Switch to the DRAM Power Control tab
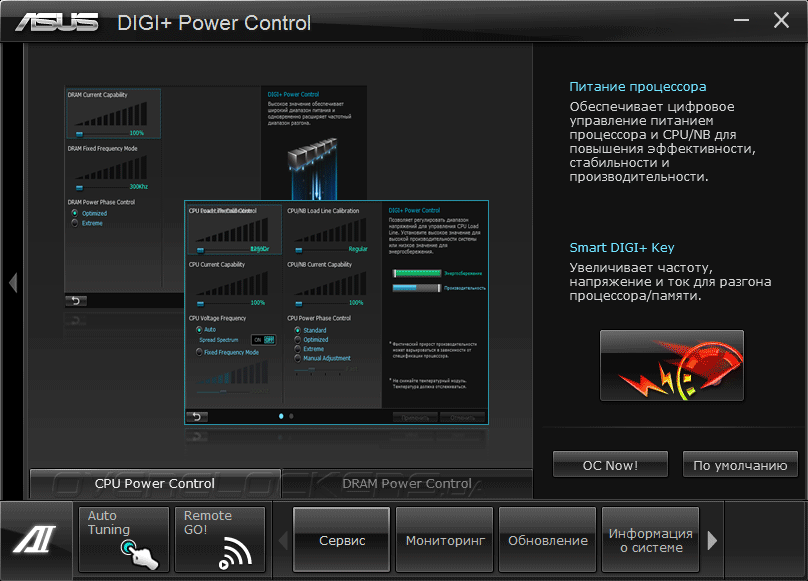Image resolution: width=808 pixels, height=581 pixels. [407, 484]
